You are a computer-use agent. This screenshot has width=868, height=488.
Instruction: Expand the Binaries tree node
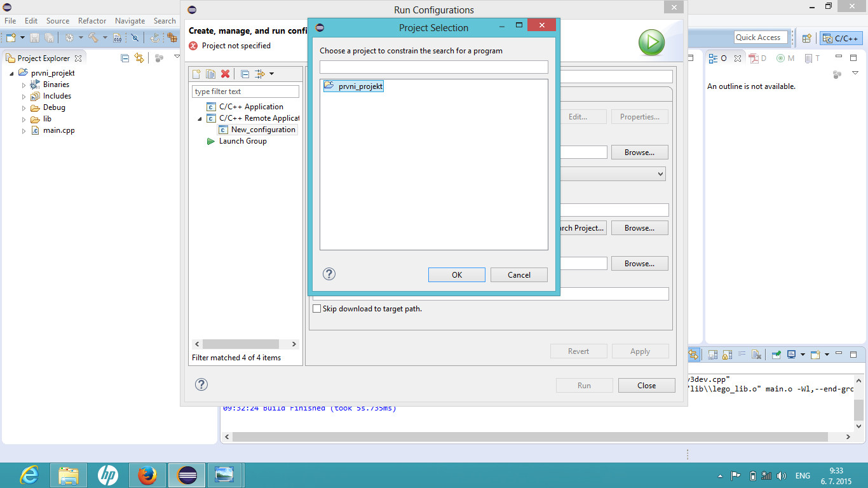tap(24, 85)
